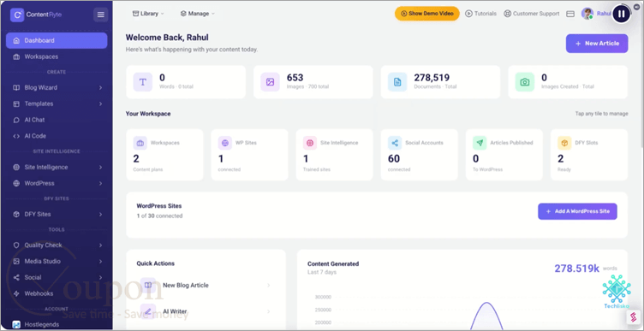This screenshot has width=644, height=331.
Task: Expand the Social sidebar chevron
Action: coord(101,277)
